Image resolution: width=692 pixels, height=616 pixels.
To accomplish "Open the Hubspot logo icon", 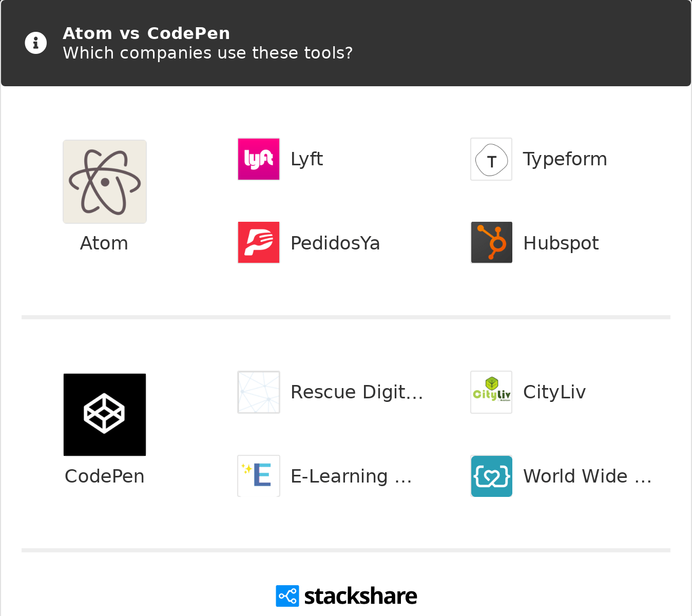I will (x=491, y=242).
